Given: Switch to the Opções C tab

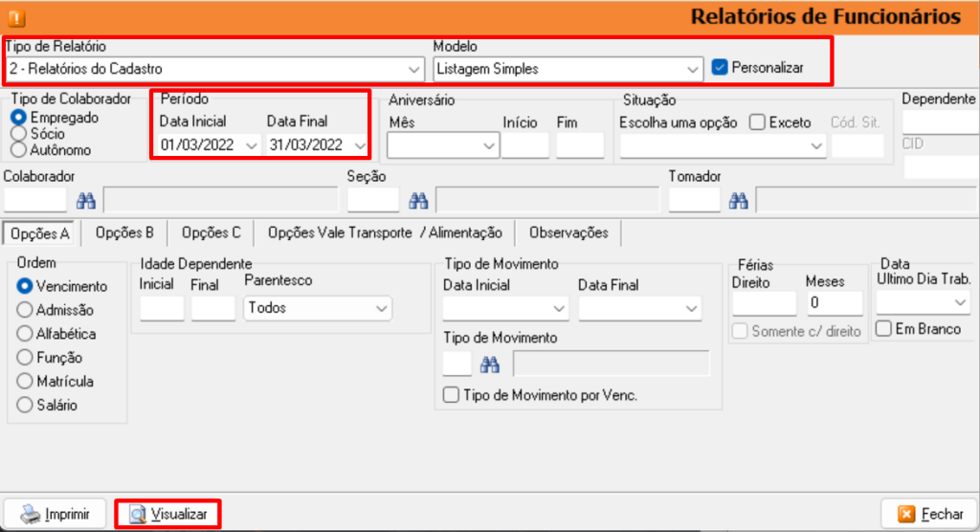Looking at the screenshot, I should [211, 233].
